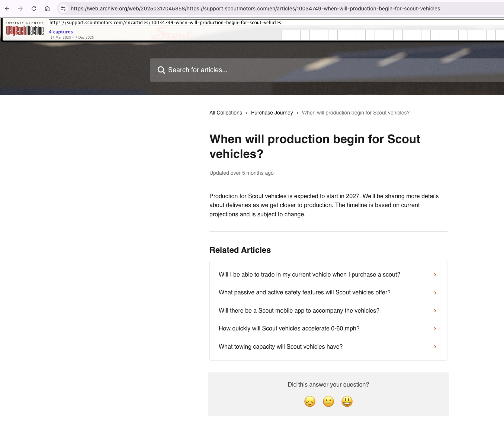
Task: Go forward with the browser forward arrow
Action: (x=20, y=9)
